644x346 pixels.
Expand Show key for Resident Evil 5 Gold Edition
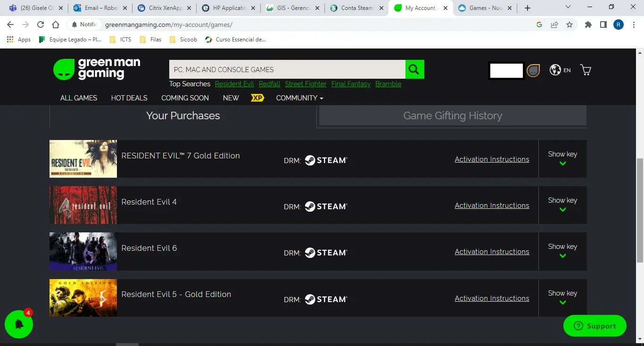(x=562, y=298)
